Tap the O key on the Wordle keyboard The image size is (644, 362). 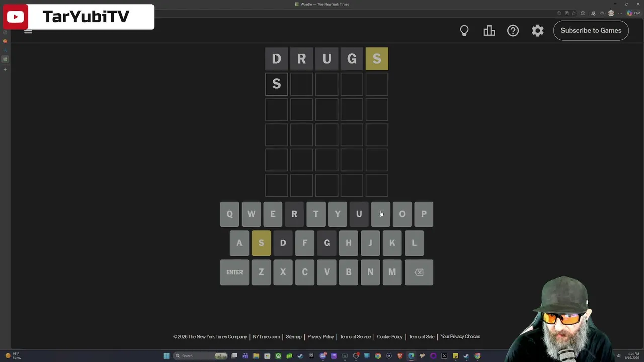coord(402,214)
